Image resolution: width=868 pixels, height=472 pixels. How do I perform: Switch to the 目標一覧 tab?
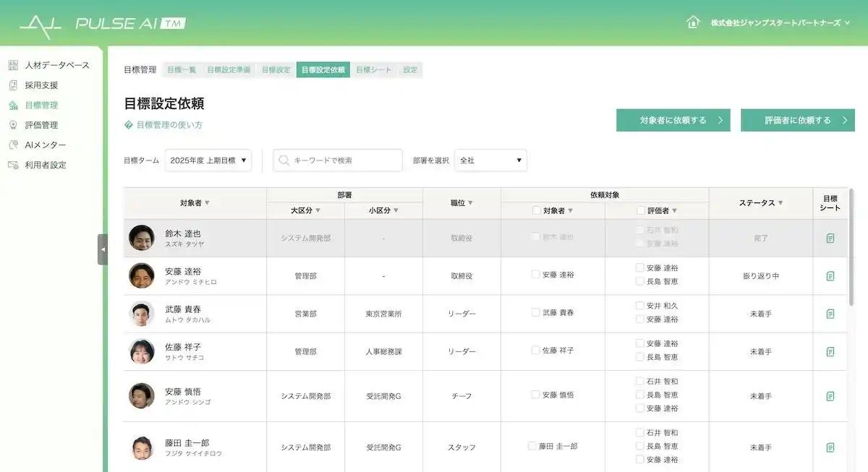tap(182, 70)
